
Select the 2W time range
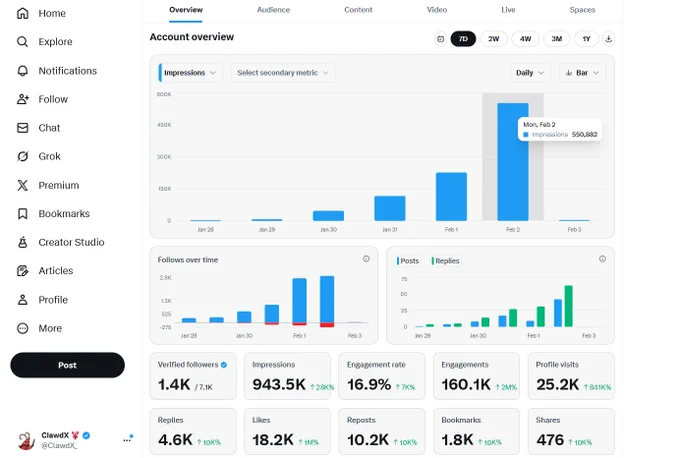[494, 39]
